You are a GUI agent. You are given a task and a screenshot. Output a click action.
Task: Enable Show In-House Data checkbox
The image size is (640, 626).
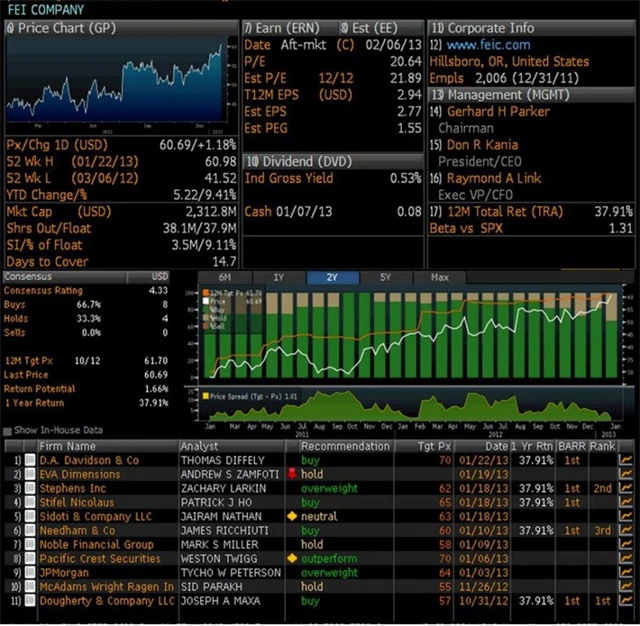coord(8,430)
